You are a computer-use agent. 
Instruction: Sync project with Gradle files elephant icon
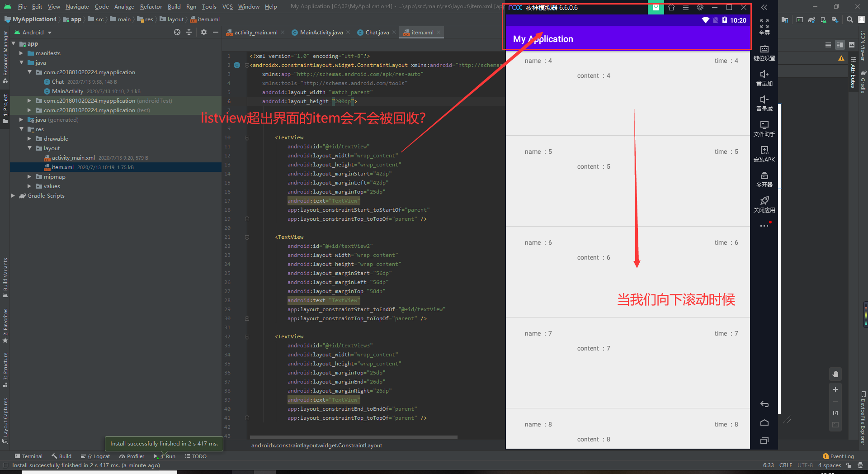pyautogui.click(x=811, y=19)
